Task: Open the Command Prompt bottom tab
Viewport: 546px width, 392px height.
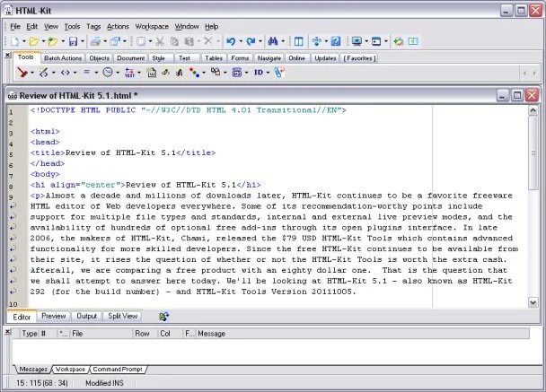Action: (118, 369)
